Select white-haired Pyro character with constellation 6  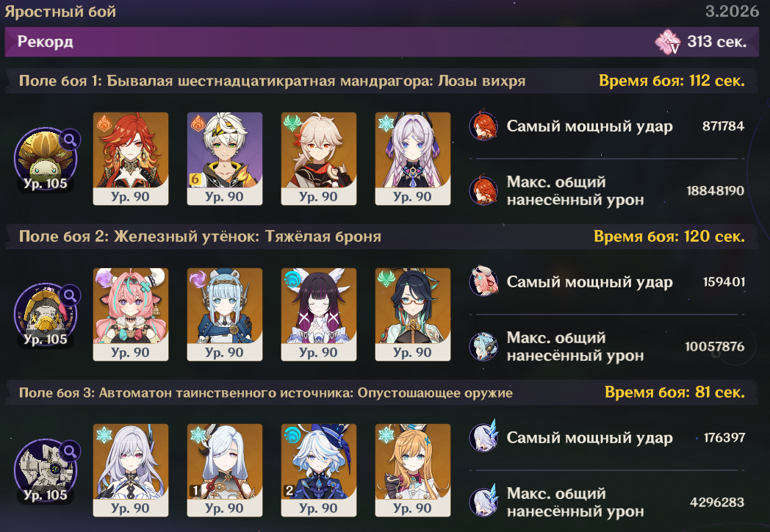224,159
